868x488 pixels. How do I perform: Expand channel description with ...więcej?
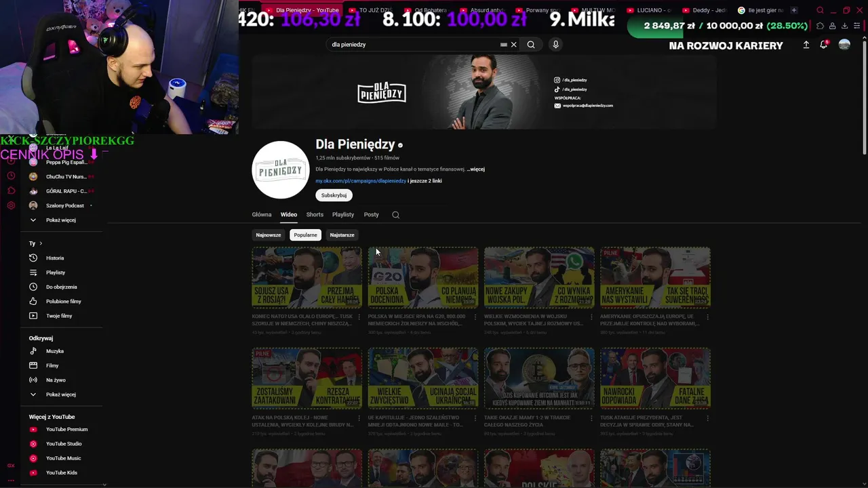tap(476, 169)
